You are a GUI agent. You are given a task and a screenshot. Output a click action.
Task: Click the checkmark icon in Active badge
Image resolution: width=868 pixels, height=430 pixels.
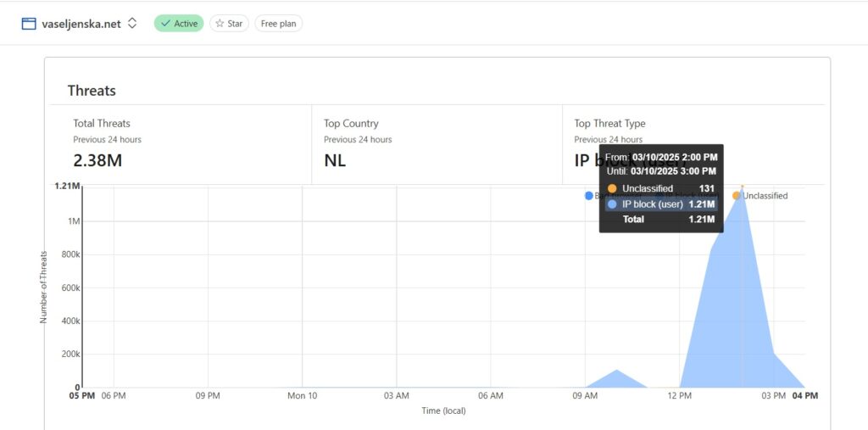pos(165,23)
